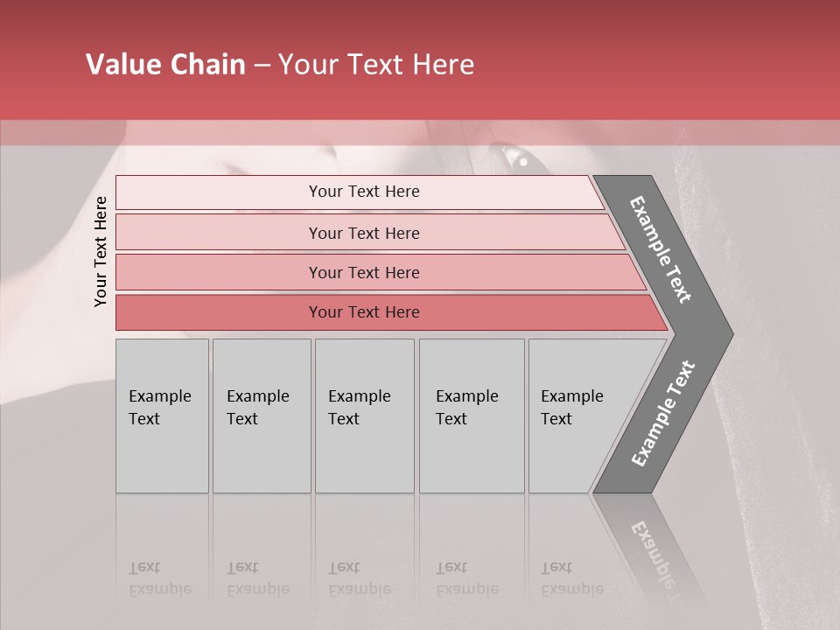
Task: Click the mirrored text reflection under third box
Action: coord(360,578)
